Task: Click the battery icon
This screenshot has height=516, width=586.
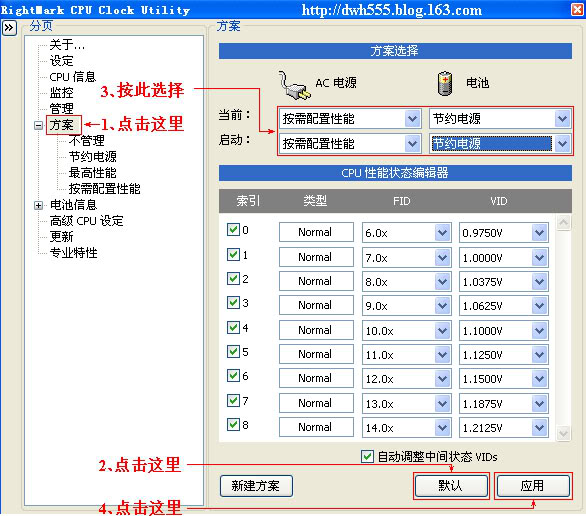Action: click(445, 83)
